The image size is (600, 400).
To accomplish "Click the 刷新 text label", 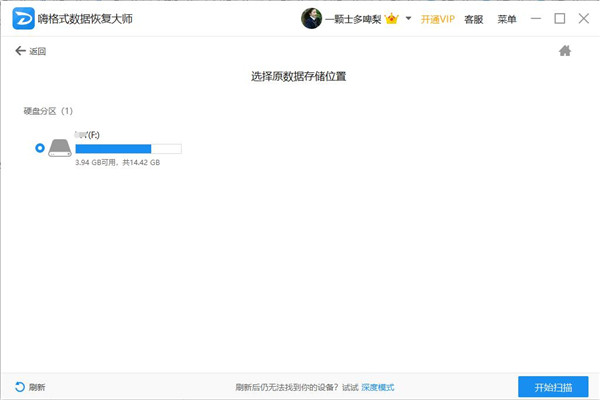I will 37,387.
